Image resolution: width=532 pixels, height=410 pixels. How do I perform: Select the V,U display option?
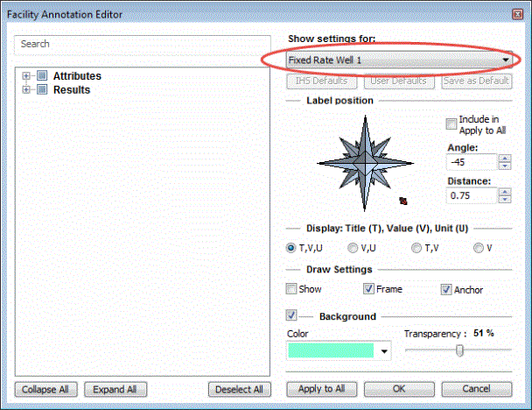coord(353,248)
